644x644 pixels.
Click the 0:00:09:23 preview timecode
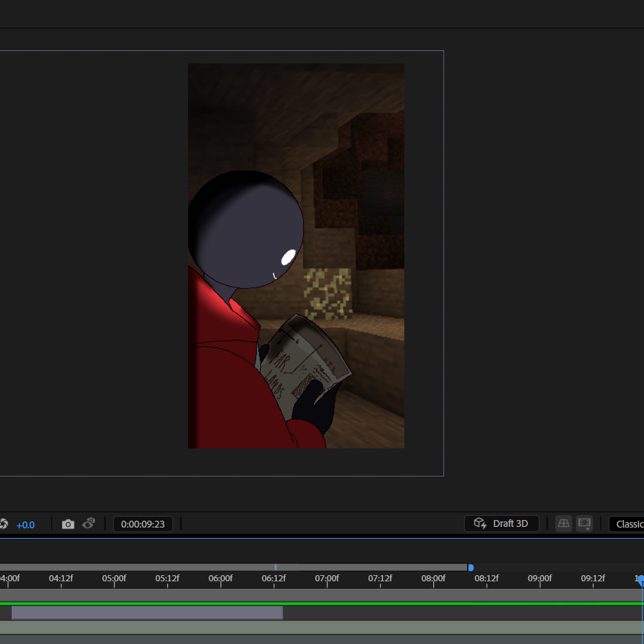pyautogui.click(x=143, y=524)
